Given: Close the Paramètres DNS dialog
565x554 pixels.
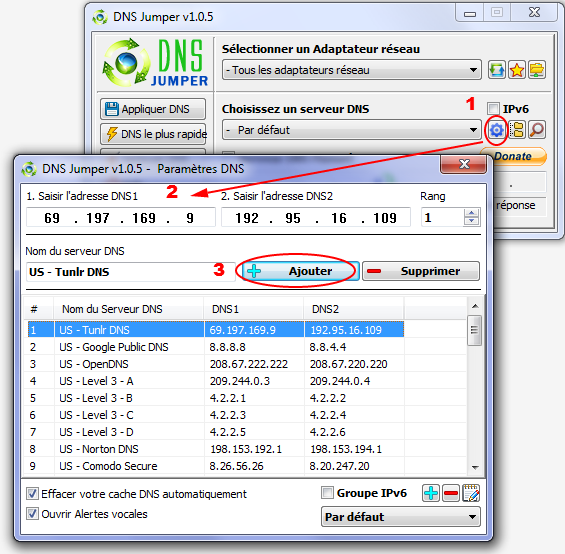Looking at the screenshot, I should tap(464, 164).
